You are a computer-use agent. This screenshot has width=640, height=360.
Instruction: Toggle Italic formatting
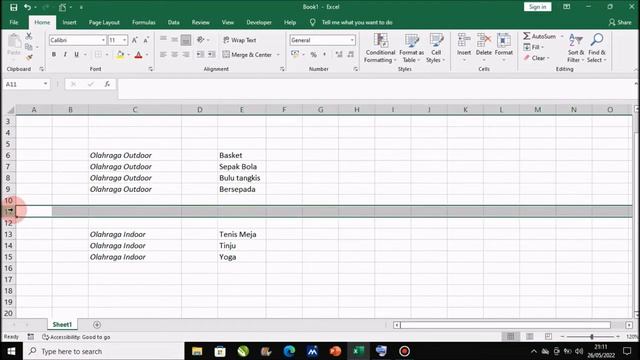pyautogui.click(x=65, y=55)
